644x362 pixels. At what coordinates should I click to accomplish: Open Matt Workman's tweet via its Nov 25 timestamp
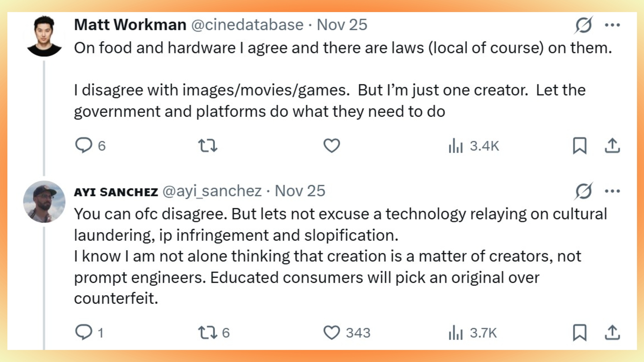pyautogui.click(x=342, y=24)
